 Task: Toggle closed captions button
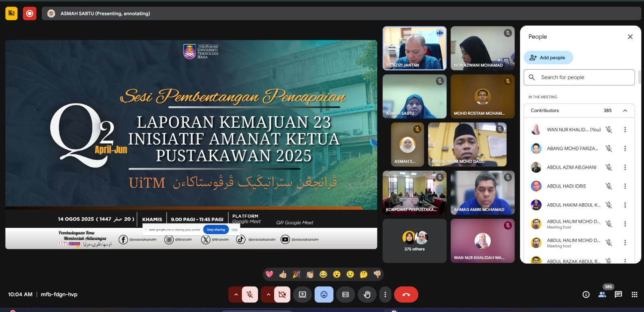[x=345, y=295]
